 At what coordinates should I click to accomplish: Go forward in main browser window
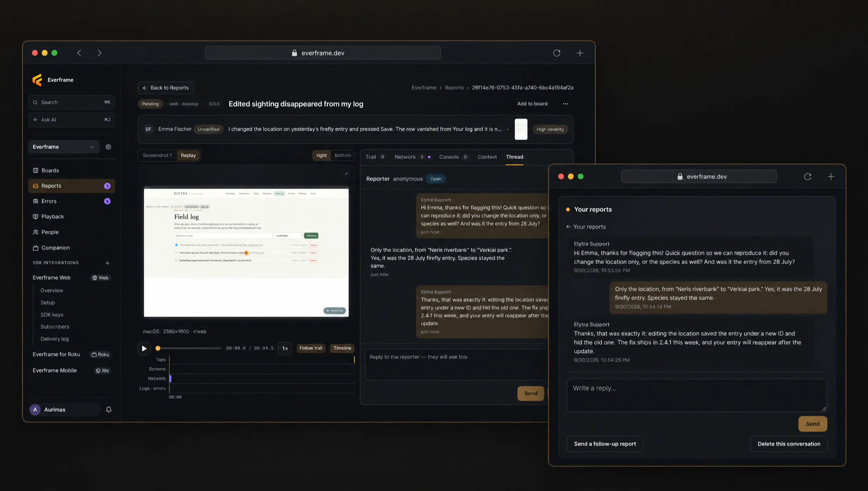pyautogui.click(x=100, y=53)
